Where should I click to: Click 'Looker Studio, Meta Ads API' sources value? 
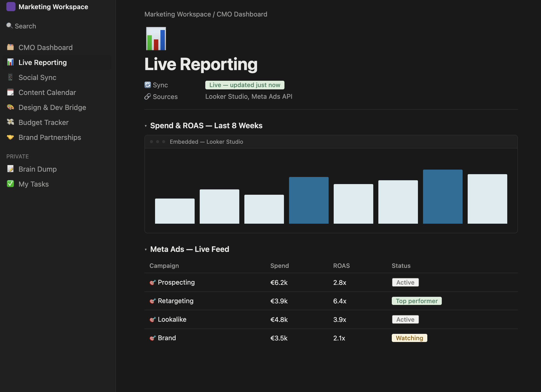pyautogui.click(x=249, y=96)
